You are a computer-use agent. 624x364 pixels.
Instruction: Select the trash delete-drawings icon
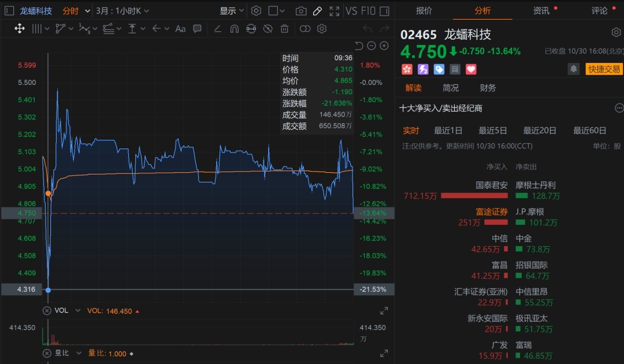pos(284,29)
